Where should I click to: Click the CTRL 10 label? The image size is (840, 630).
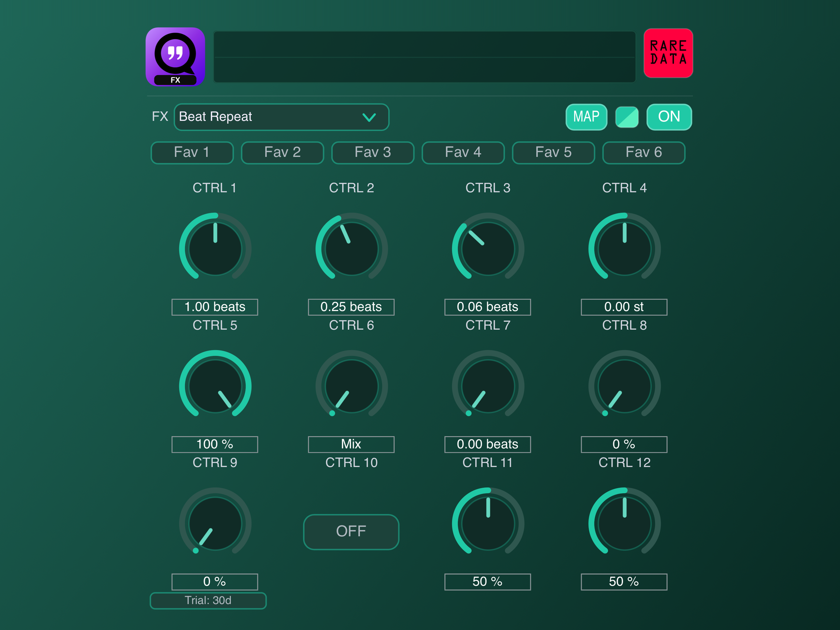click(x=351, y=462)
